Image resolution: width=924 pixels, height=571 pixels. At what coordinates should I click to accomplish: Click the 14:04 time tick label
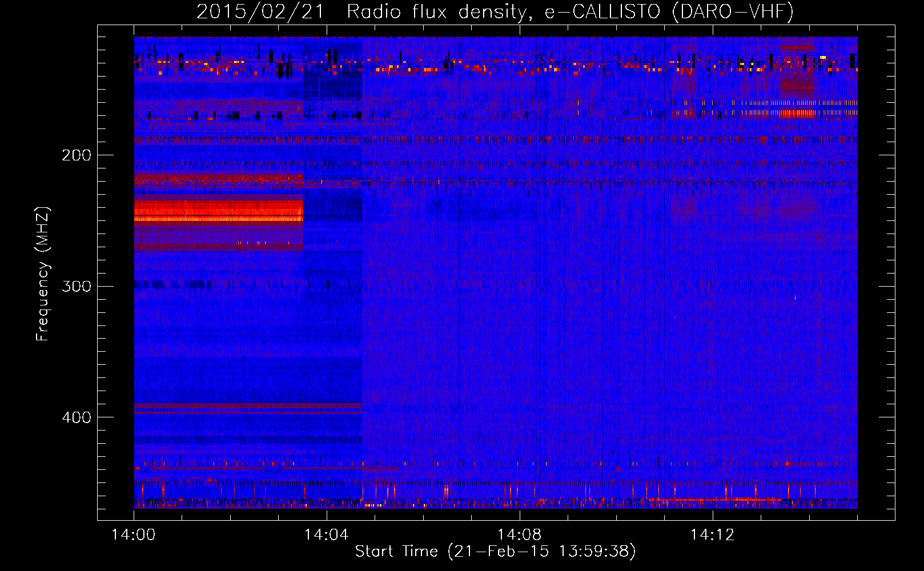coord(327,535)
